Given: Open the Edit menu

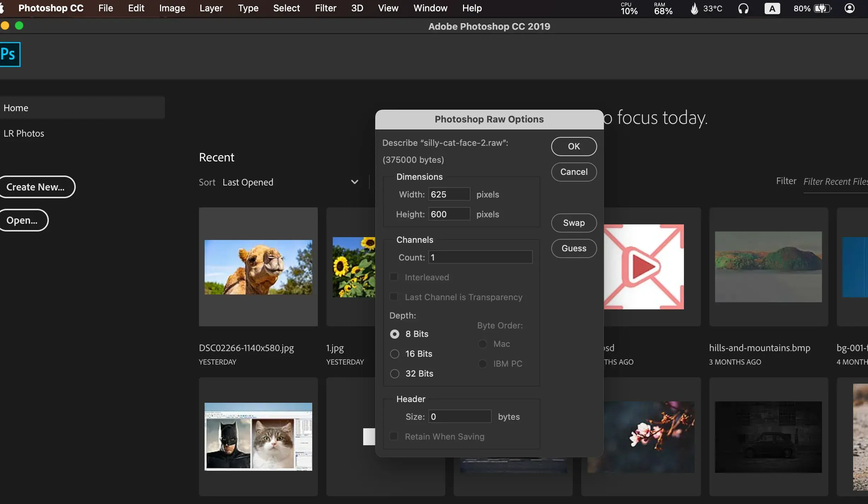Looking at the screenshot, I should tap(136, 8).
